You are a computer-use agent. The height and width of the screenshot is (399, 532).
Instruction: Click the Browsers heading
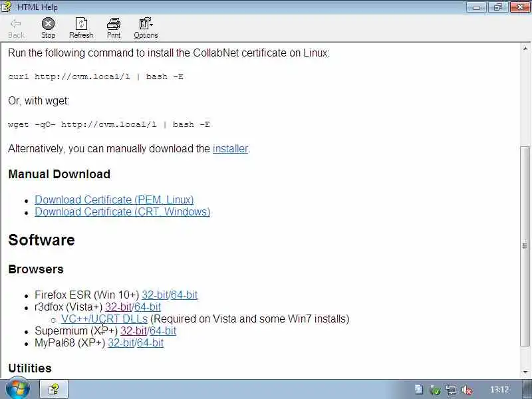pos(36,269)
